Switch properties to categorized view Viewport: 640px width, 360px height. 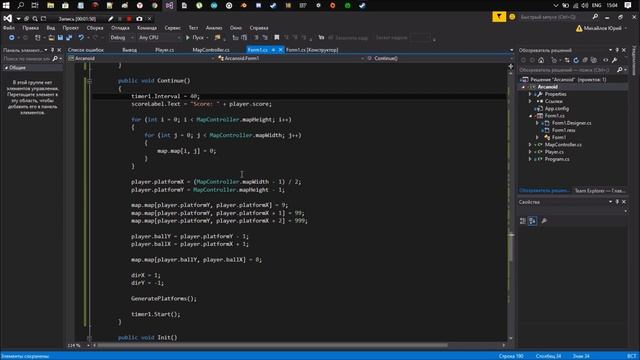click(523, 221)
